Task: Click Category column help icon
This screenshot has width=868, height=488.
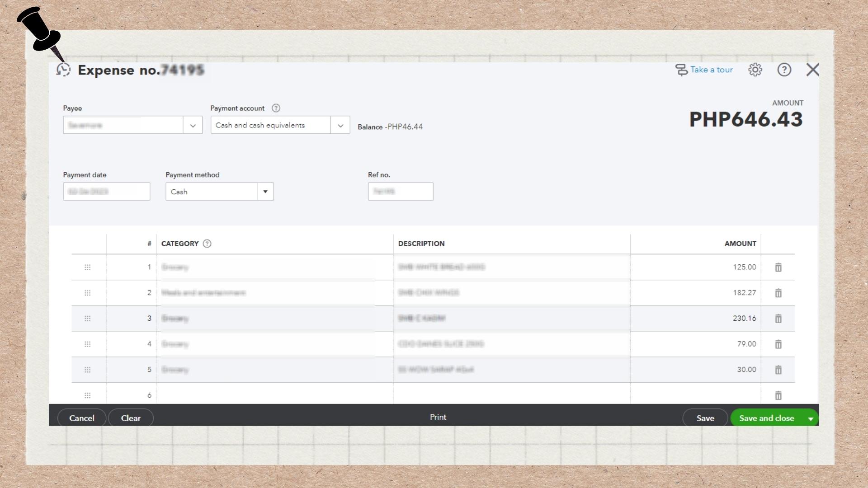Action: pyautogui.click(x=207, y=244)
